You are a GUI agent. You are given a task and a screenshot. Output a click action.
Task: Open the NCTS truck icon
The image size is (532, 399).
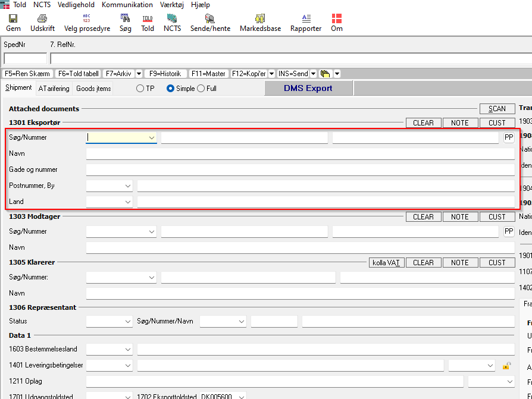(172, 18)
